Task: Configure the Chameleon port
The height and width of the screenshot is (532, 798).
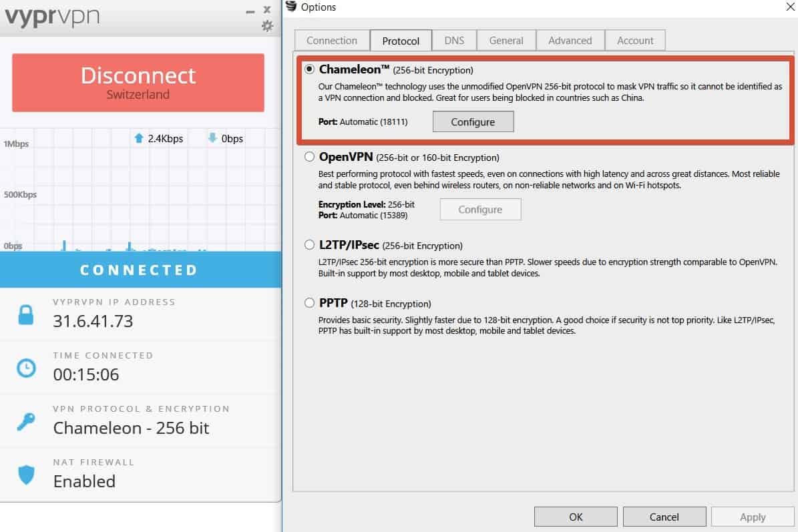Action: (x=473, y=121)
